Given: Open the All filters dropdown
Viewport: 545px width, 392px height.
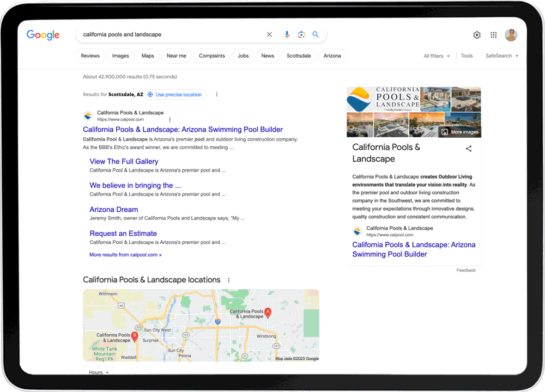Looking at the screenshot, I should pyautogui.click(x=436, y=56).
